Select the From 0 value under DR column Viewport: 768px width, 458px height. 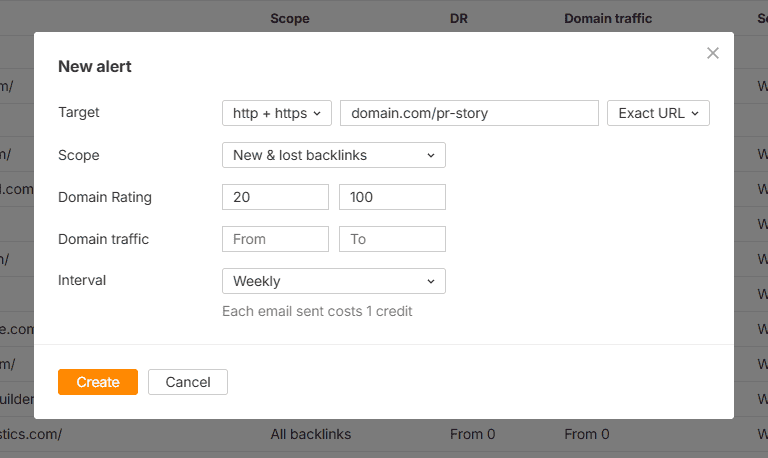point(473,434)
